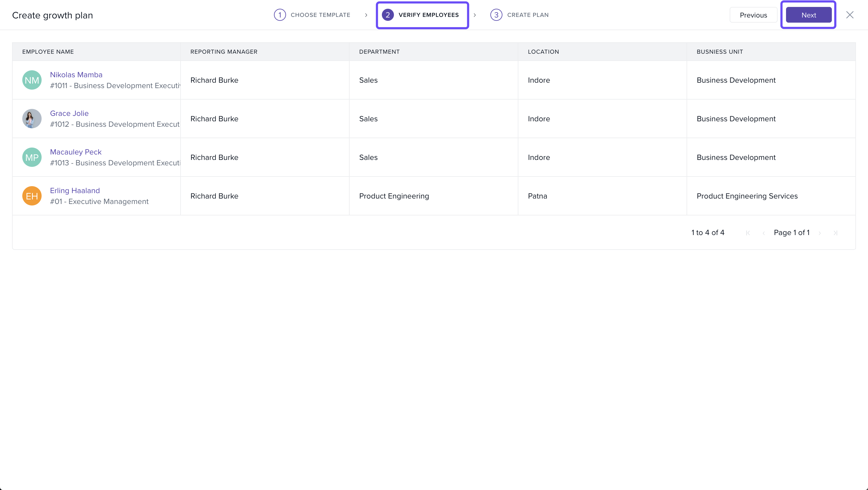Click the NM avatar for Nikolas Mamba
The image size is (868, 490).
32,80
